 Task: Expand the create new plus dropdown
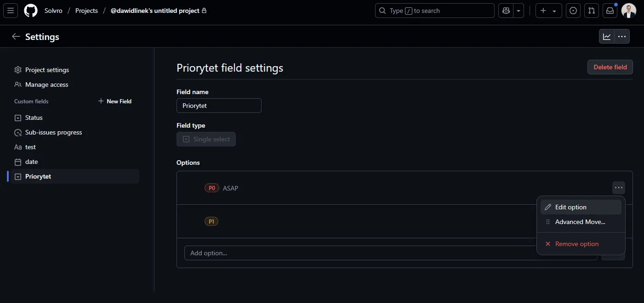(x=549, y=11)
